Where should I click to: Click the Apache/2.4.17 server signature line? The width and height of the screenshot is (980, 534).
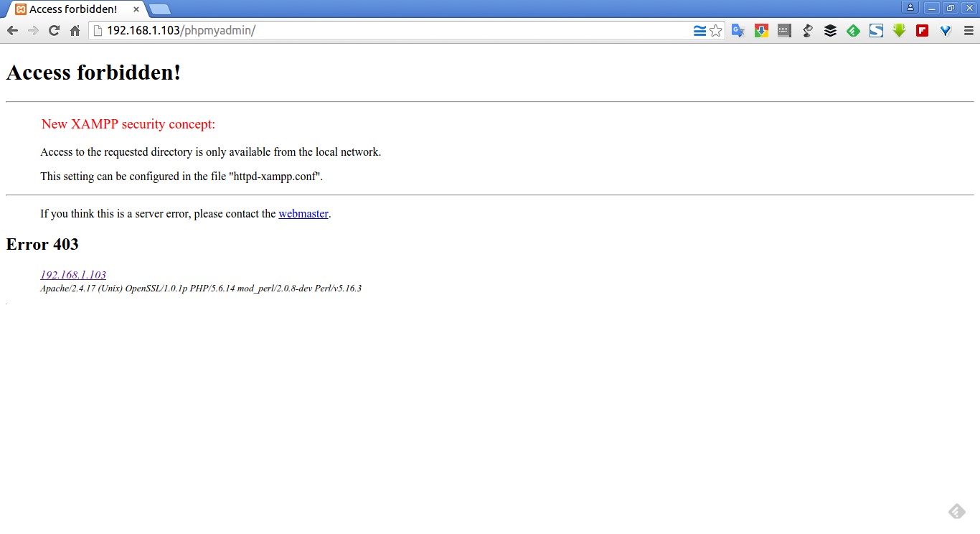click(x=201, y=289)
